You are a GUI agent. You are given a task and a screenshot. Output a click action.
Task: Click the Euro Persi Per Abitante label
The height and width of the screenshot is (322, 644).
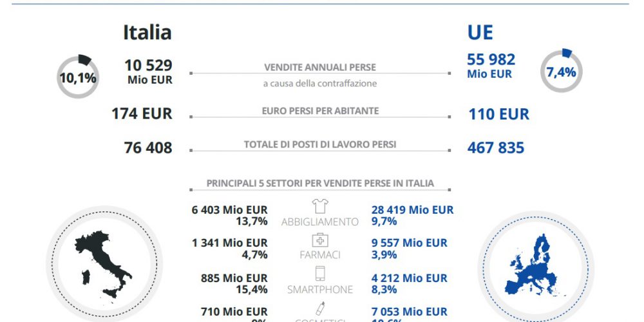point(320,111)
